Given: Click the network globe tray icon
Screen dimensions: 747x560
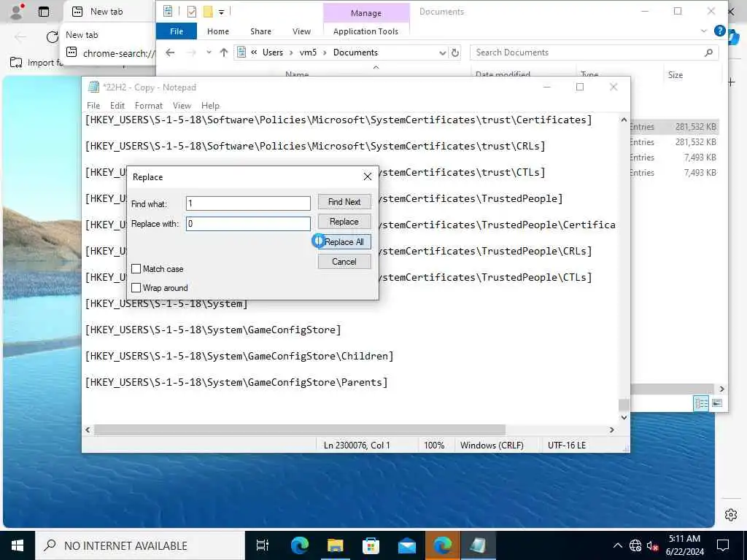Looking at the screenshot, I should [x=635, y=545].
